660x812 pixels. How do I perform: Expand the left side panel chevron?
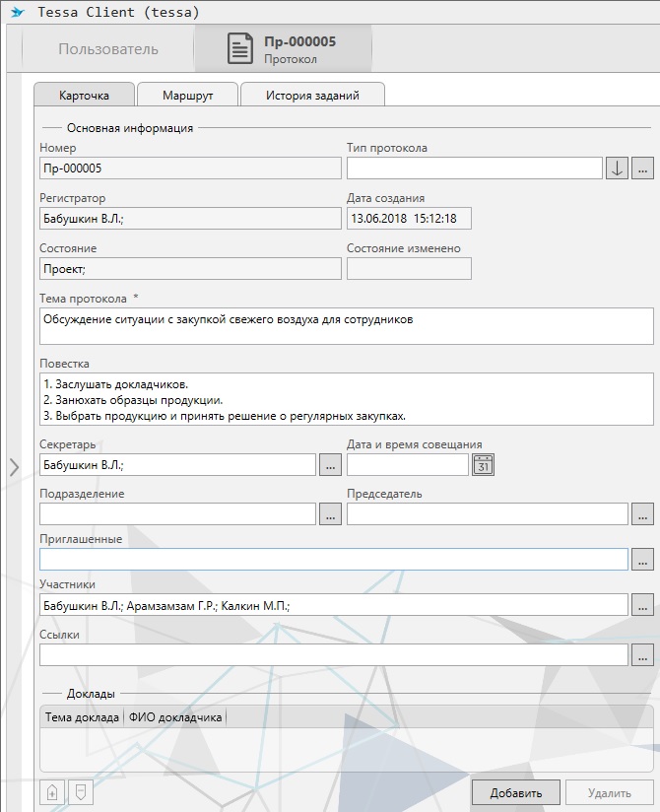(14, 467)
